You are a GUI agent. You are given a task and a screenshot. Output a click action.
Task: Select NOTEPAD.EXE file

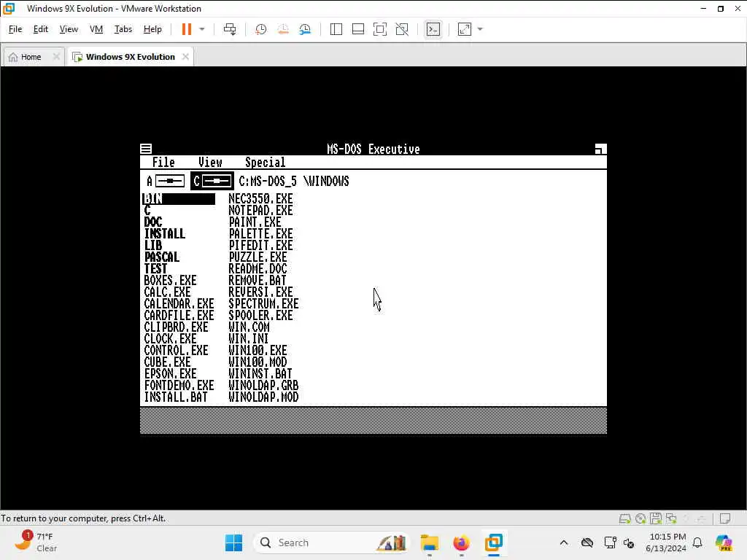tap(260, 211)
